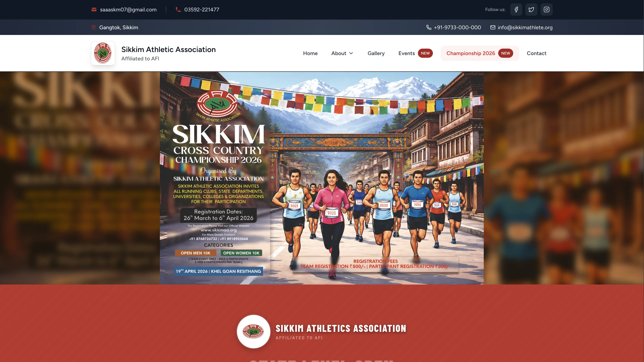The width and height of the screenshot is (644, 362).
Task: Click the Gangtok, Sikkim location text
Action: [118, 27]
